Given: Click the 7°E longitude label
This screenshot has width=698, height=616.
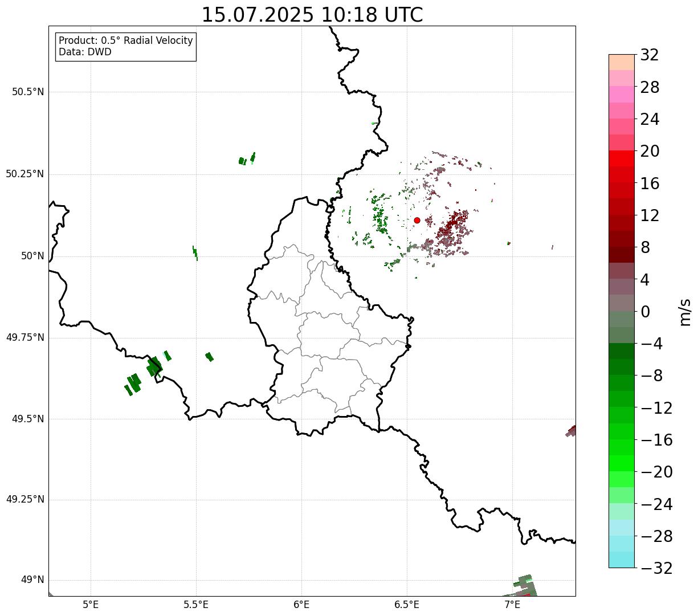Looking at the screenshot, I should [x=512, y=605].
